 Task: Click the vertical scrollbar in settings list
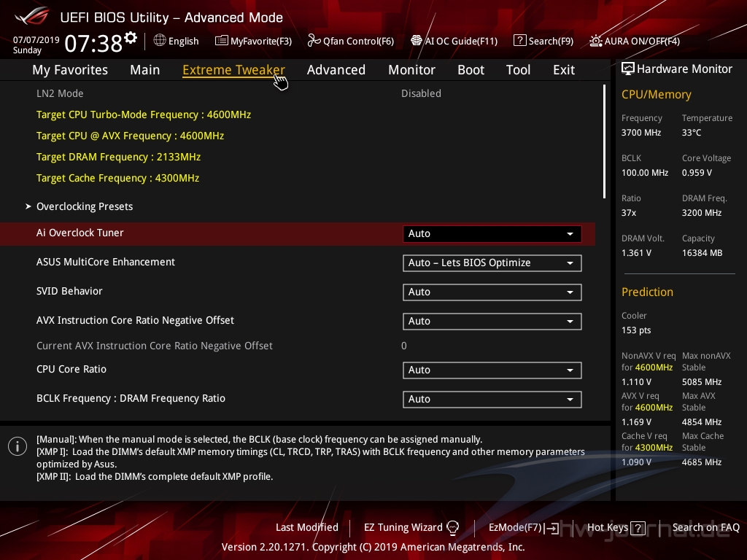604,141
